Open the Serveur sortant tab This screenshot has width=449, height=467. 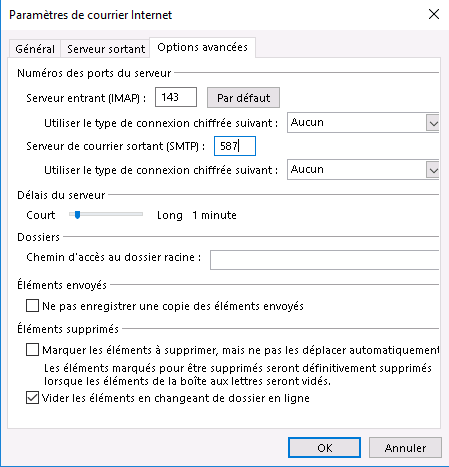pos(106,49)
